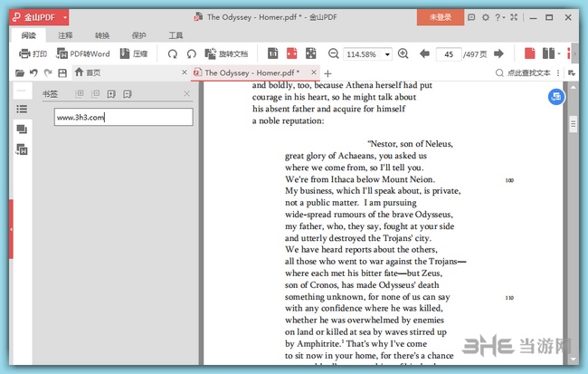The height and width of the screenshot is (374, 588).
Task: Rotate page counterclockwise with the second rotate arrow
Action: click(191, 54)
